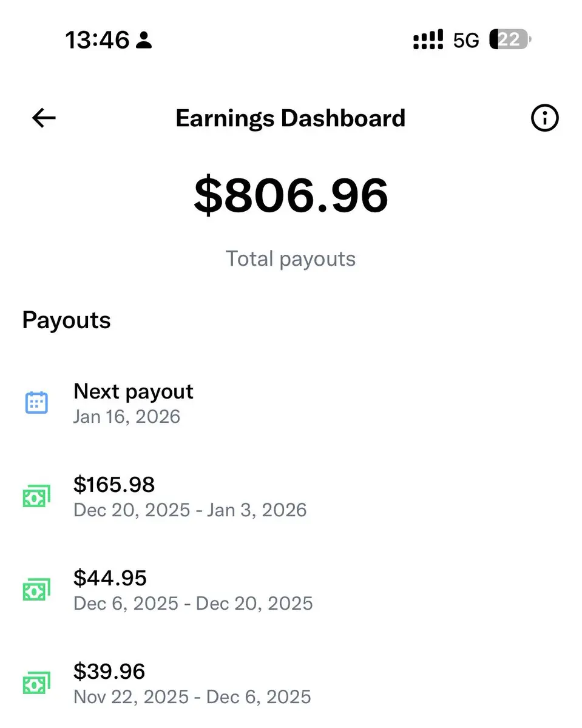Open the $44.95 payout entry
Screen dimensions: 582x728
click(x=291, y=590)
